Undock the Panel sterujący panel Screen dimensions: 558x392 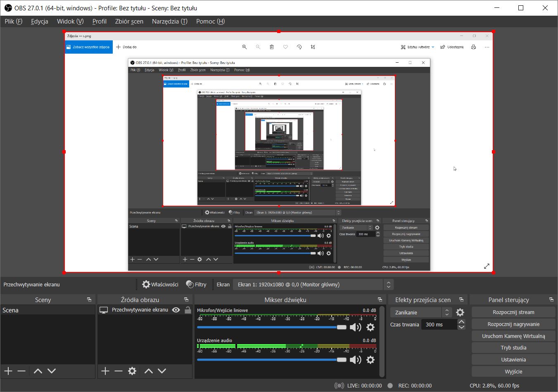[x=551, y=300]
